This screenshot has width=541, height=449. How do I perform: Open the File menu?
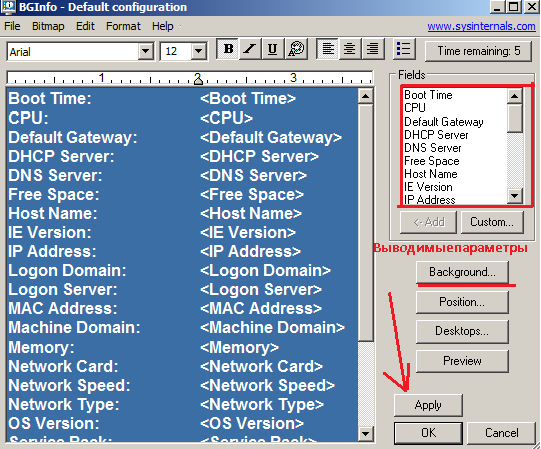click(12, 26)
